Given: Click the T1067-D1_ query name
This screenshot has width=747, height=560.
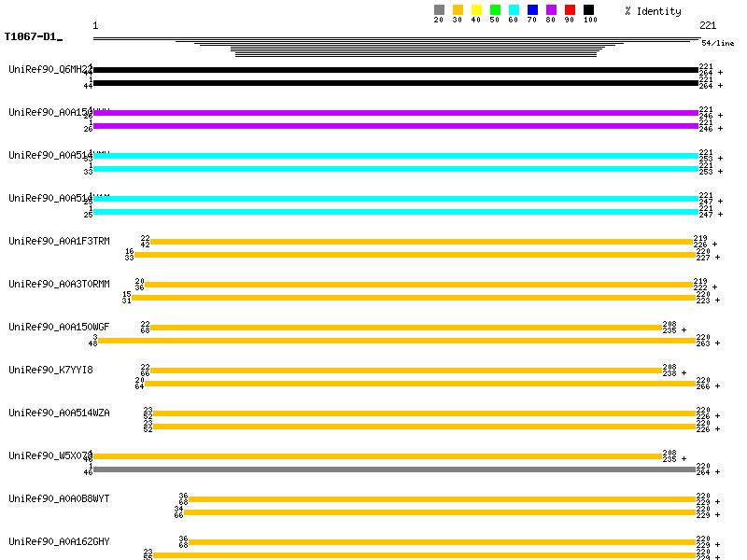Looking at the screenshot, I should (33, 37).
